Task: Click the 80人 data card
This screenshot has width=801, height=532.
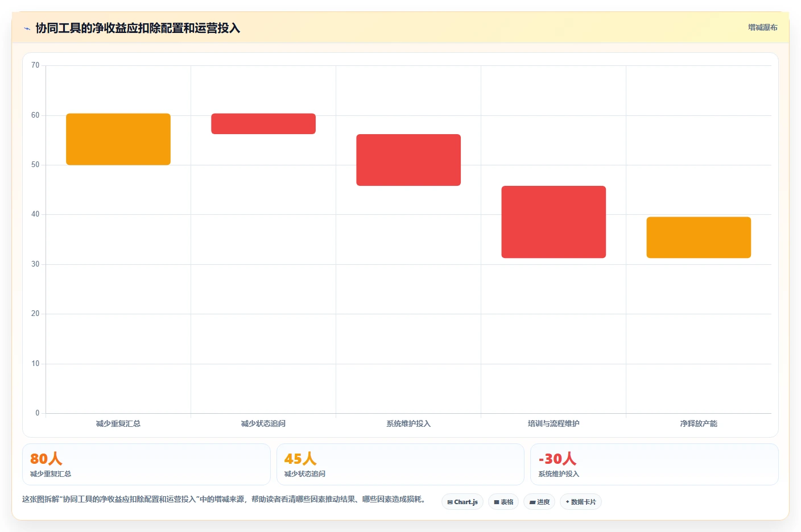Action: point(146,464)
